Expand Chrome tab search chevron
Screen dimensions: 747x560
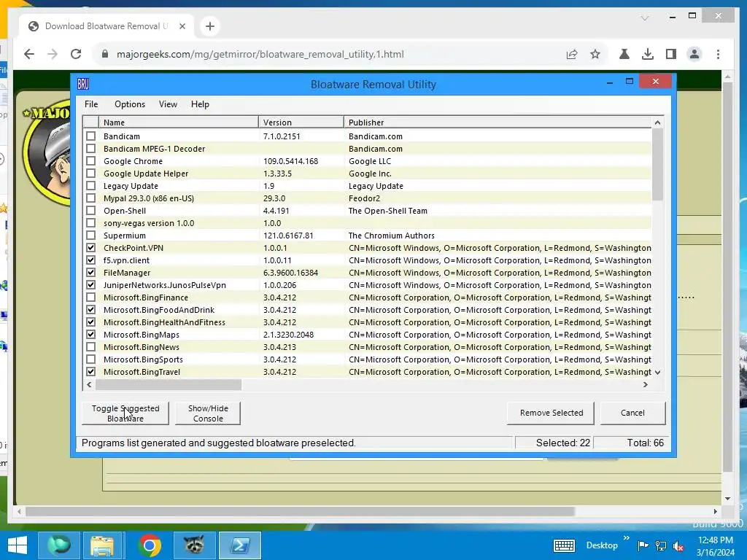coord(645,18)
